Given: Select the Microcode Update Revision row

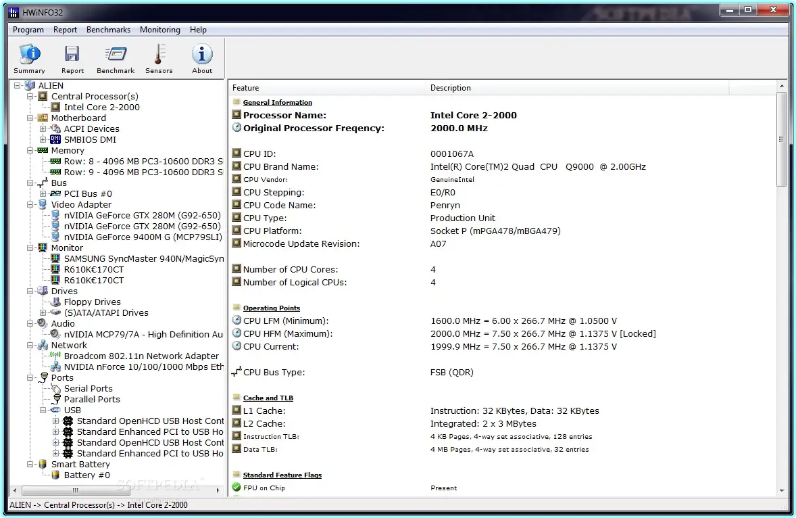Looking at the screenshot, I should pos(503,244).
